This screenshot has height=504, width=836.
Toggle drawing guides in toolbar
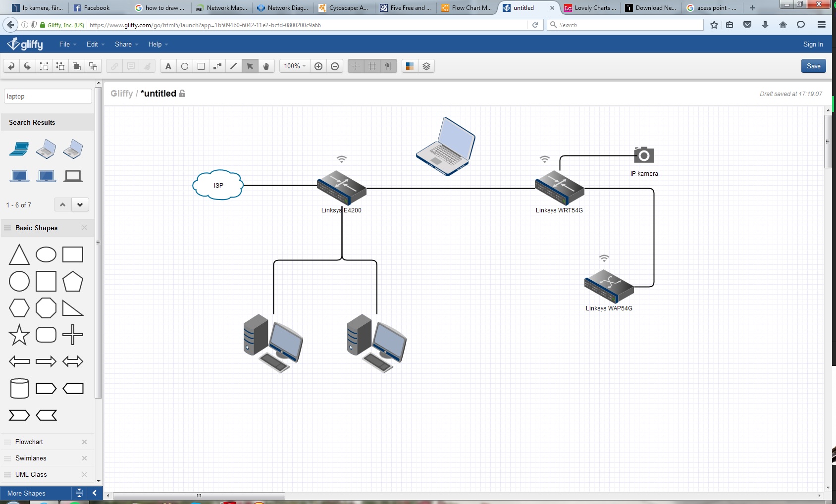(356, 66)
